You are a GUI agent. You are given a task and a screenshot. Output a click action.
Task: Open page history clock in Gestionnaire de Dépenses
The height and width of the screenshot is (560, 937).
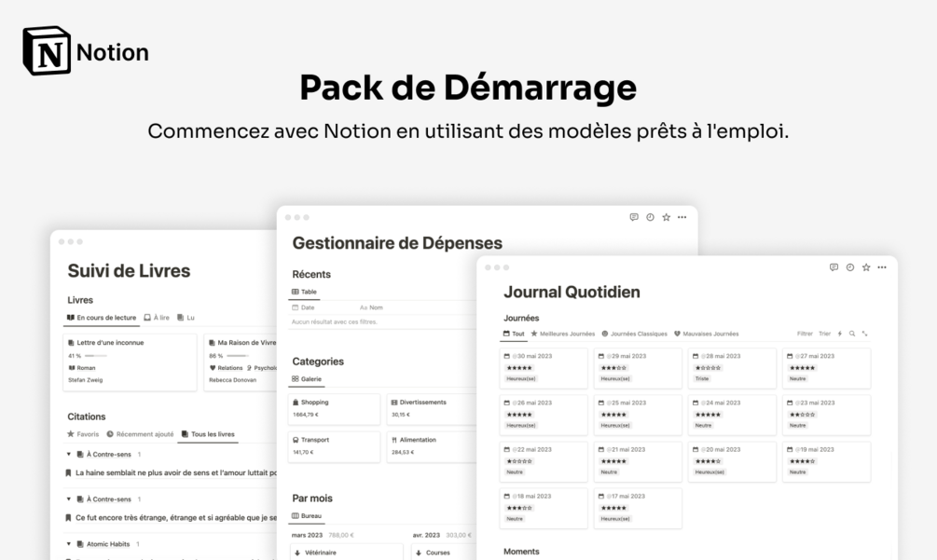[650, 217]
